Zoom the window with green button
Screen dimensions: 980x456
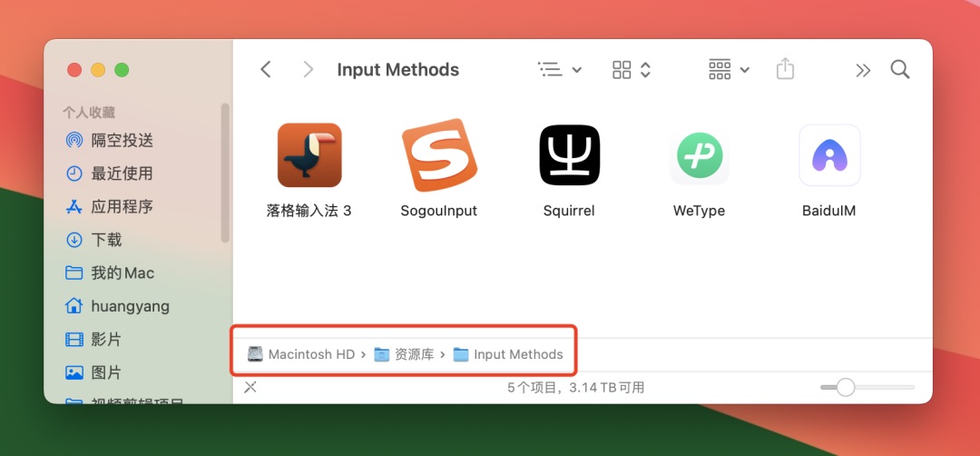[x=122, y=70]
